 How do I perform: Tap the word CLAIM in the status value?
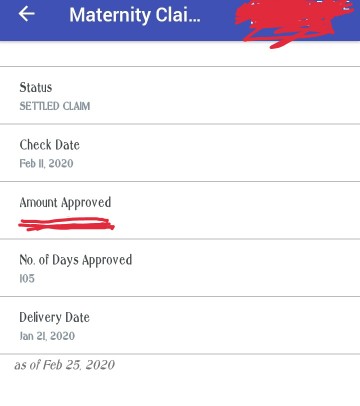click(x=77, y=106)
